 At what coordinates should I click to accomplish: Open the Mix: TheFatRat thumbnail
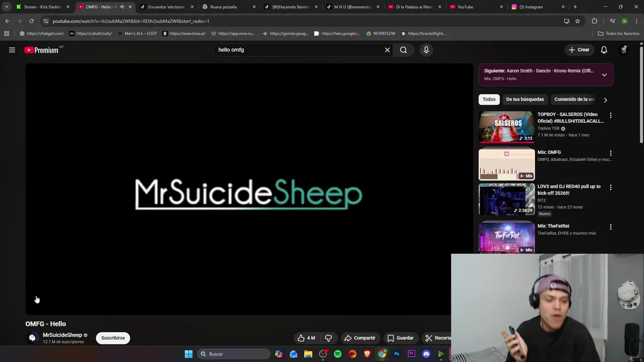[x=507, y=238]
